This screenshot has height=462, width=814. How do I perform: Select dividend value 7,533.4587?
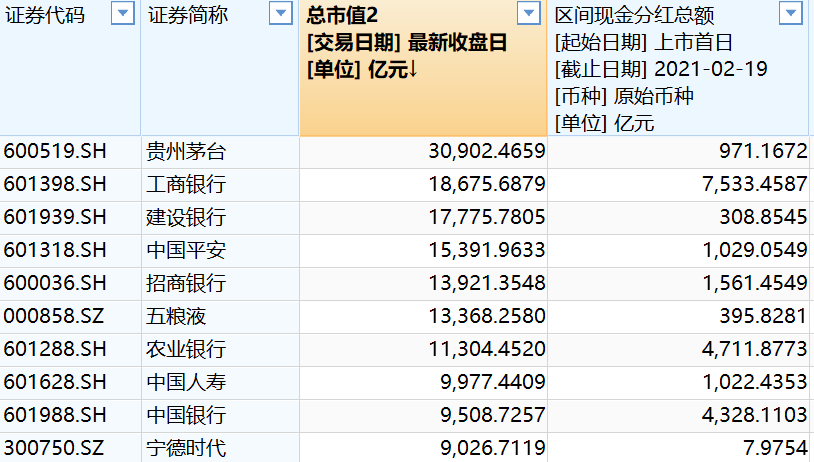coord(679,184)
